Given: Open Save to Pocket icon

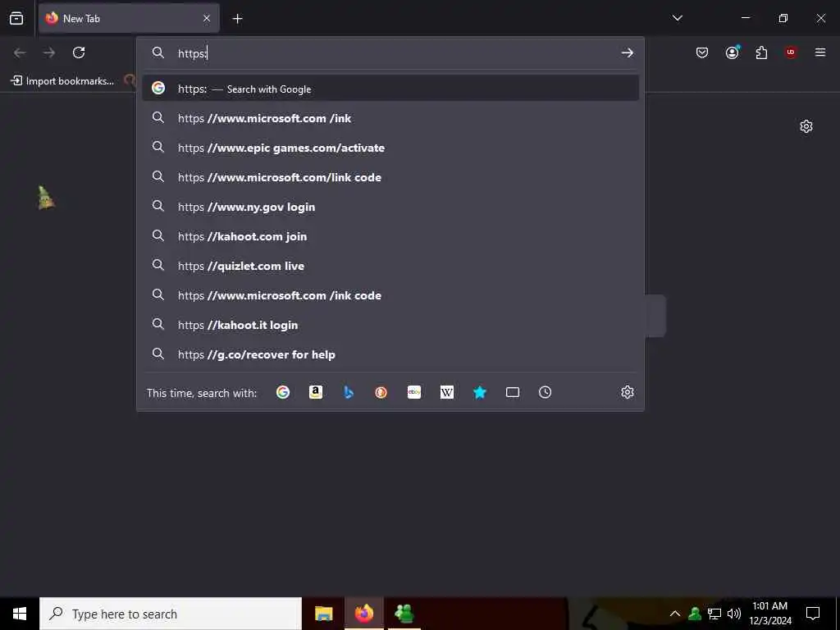Looking at the screenshot, I should click(702, 52).
